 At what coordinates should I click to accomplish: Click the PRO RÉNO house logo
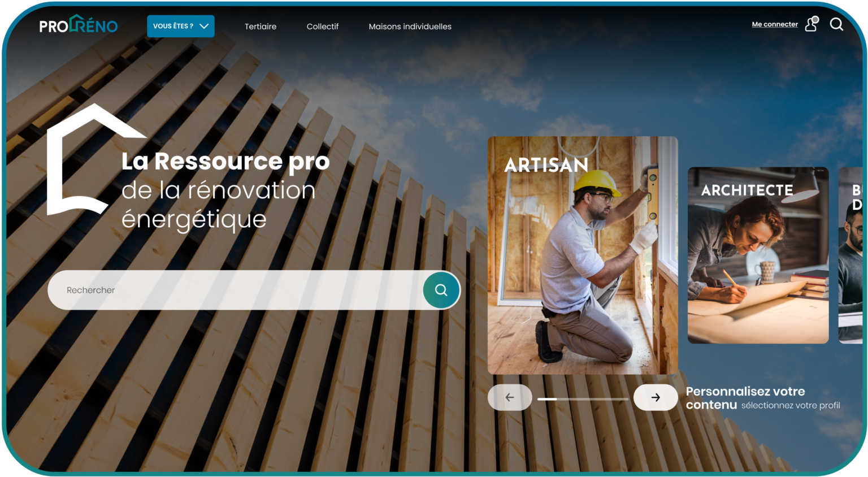point(79,25)
